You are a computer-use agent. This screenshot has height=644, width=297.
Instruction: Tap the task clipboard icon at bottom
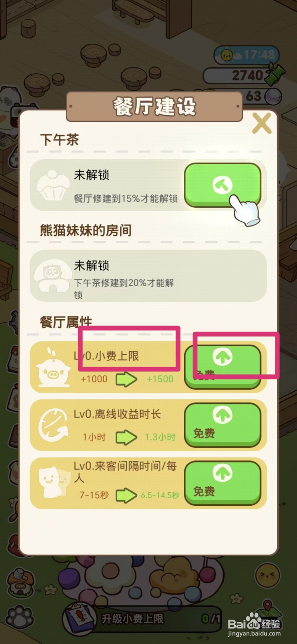click(79, 619)
